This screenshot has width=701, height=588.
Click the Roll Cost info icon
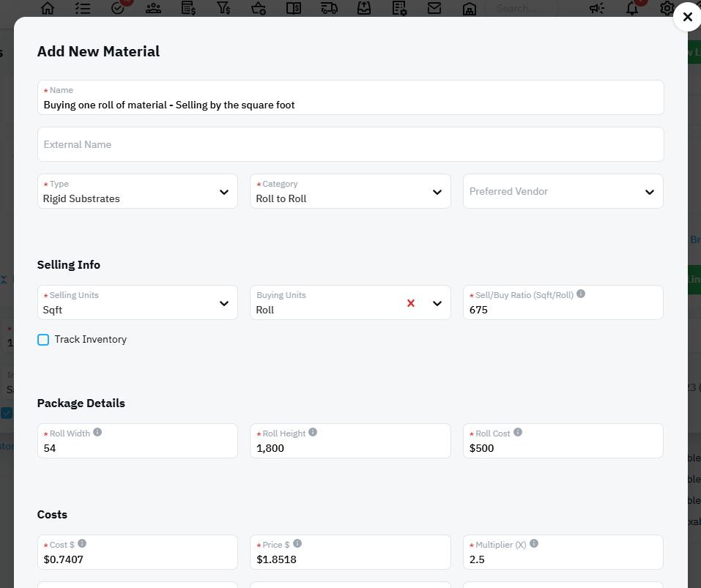coord(518,432)
